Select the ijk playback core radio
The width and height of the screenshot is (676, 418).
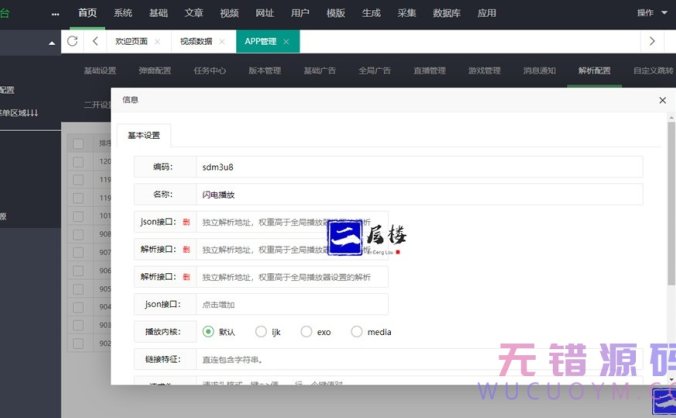tap(261, 331)
